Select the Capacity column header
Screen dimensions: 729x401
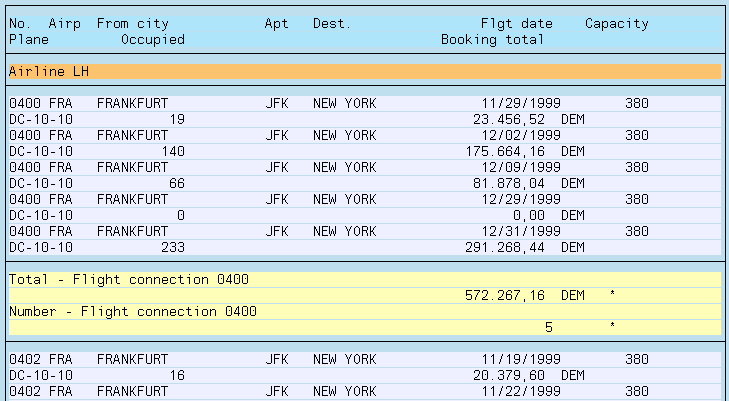[616, 23]
